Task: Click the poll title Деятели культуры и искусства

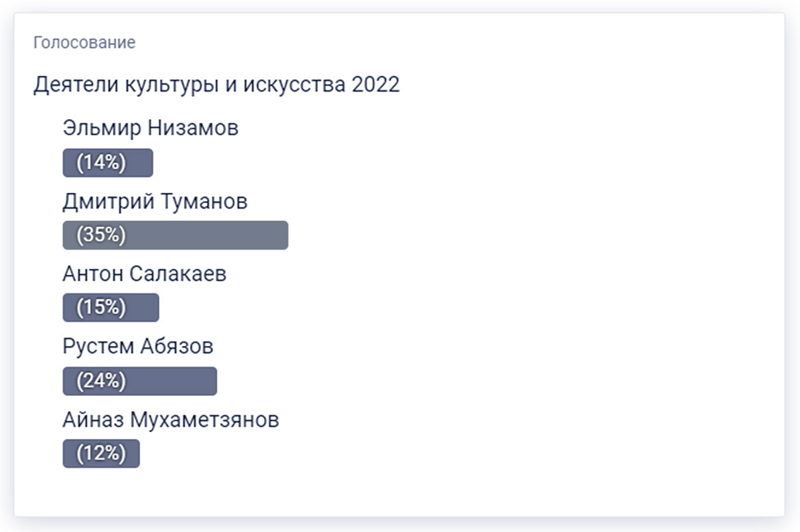Action: (x=190, y=85)
